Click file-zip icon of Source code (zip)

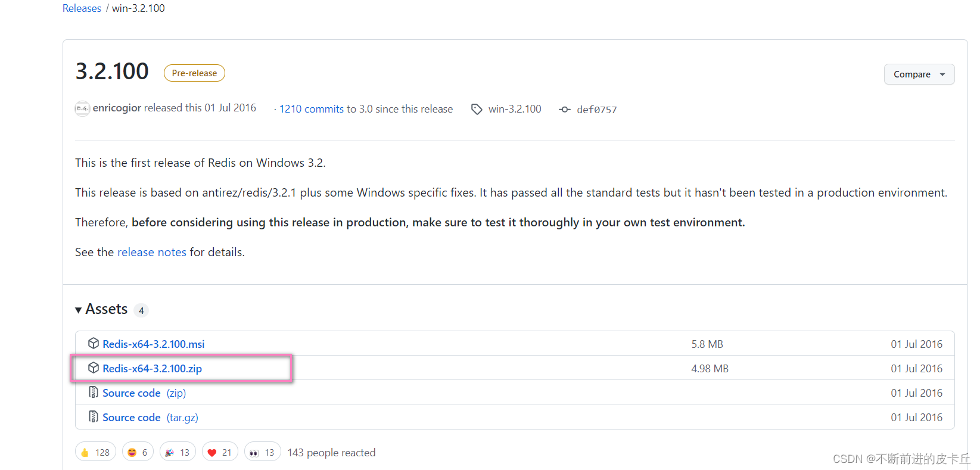[94, 392]
